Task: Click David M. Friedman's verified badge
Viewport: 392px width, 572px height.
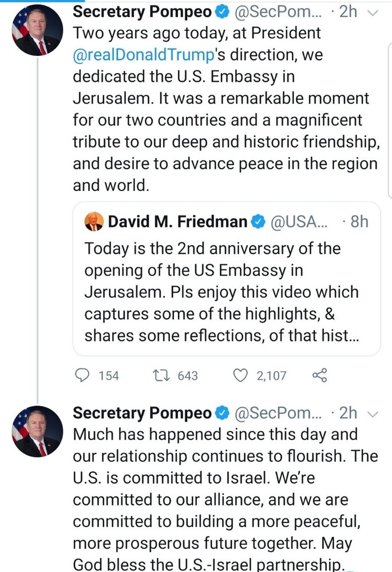Action: pos(259,221)
